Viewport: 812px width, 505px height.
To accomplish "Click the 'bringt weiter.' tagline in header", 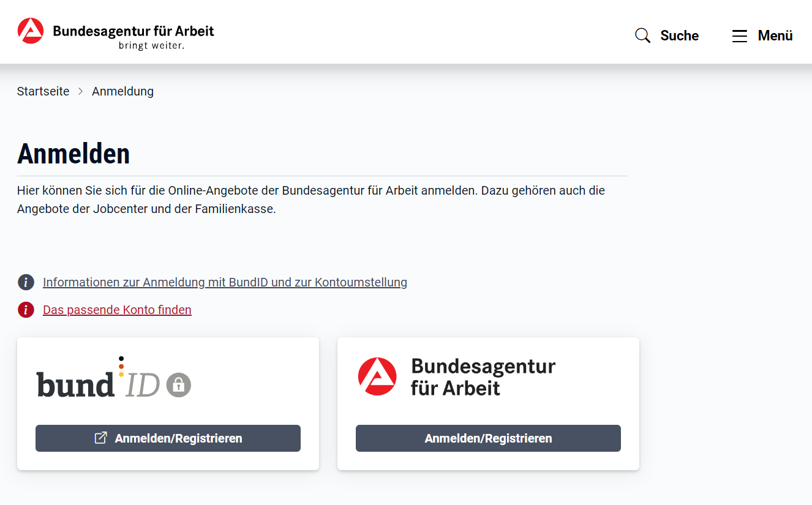I will 151,45.
